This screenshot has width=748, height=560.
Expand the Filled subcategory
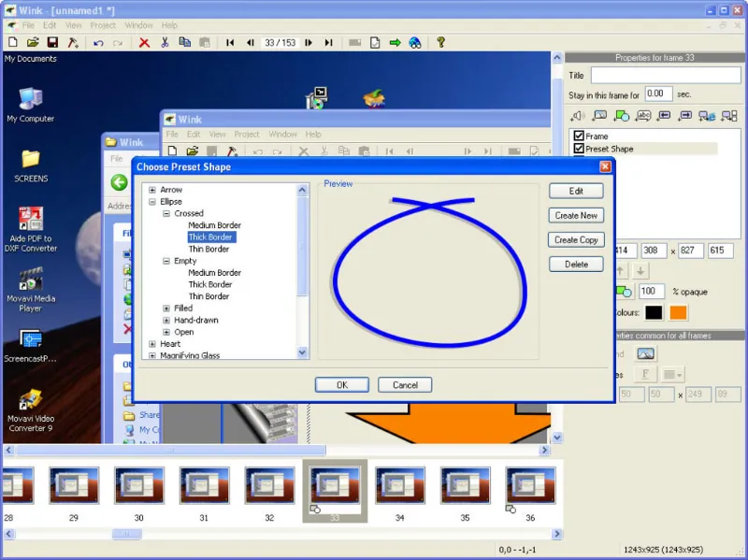click(x=166, y=309)
